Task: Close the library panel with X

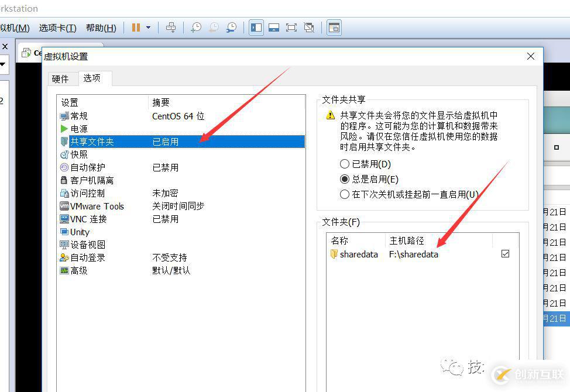Action: click(x=5, y=46)
